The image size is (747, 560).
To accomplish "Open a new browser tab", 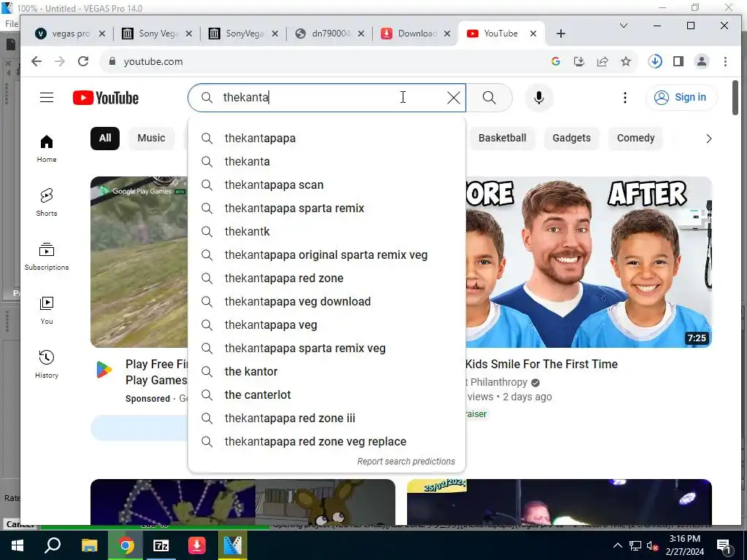I will tap(561, 34).
